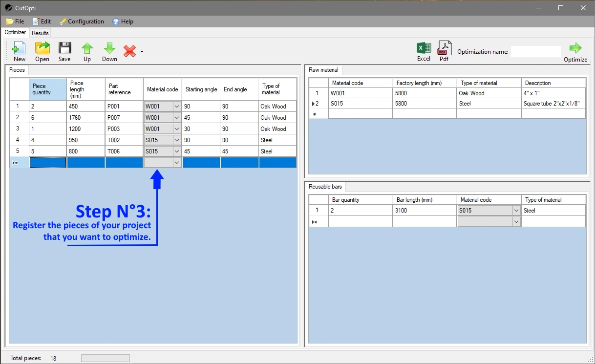Screen dimensions: 595x364
Task: Open the Help menu
Action: (123, 21)
